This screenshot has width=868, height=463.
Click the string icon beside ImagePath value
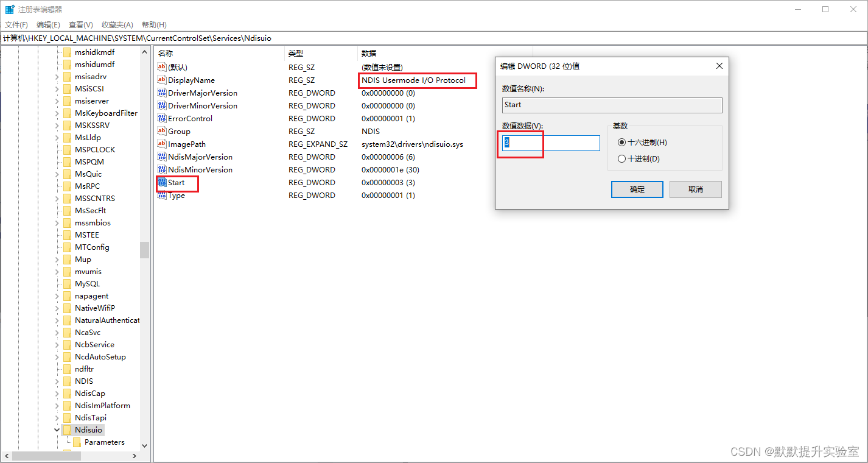pyautogui.click(x=161, y=144)
